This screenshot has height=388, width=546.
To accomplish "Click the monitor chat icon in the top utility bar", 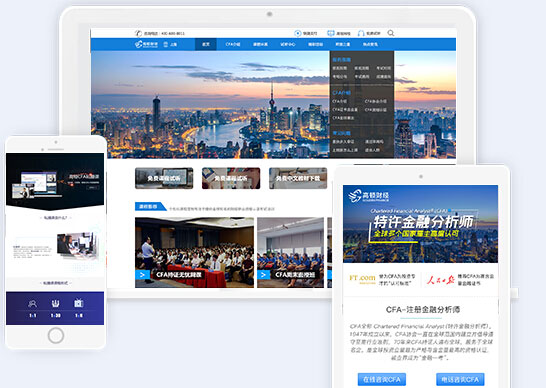I will point(331,33).
